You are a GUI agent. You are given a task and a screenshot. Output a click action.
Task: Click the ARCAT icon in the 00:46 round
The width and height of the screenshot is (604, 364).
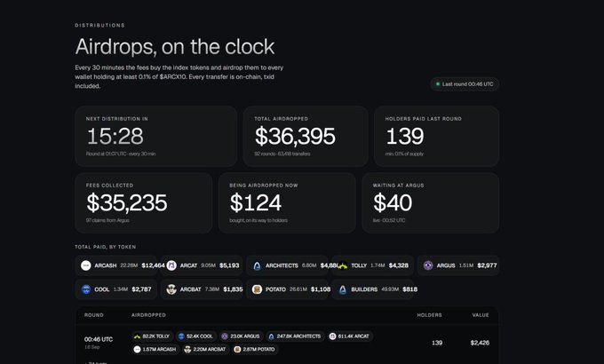click(x=332, y=336)
